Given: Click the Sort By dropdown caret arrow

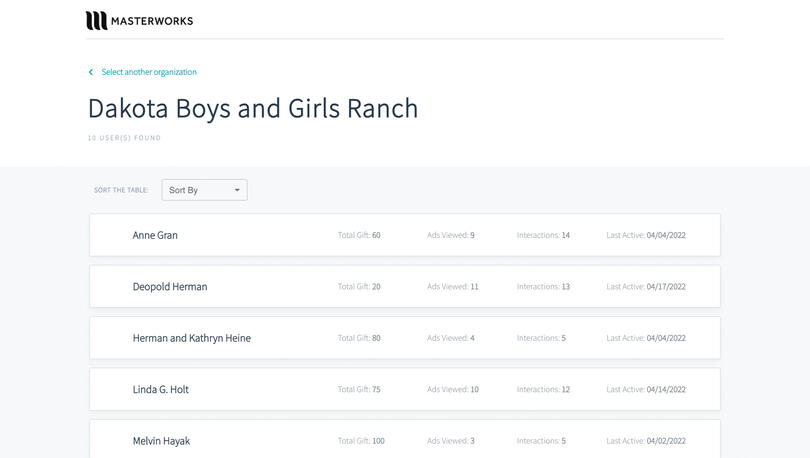Looking at the screenshot, I should pyautogui.click(x=237, y=190).
